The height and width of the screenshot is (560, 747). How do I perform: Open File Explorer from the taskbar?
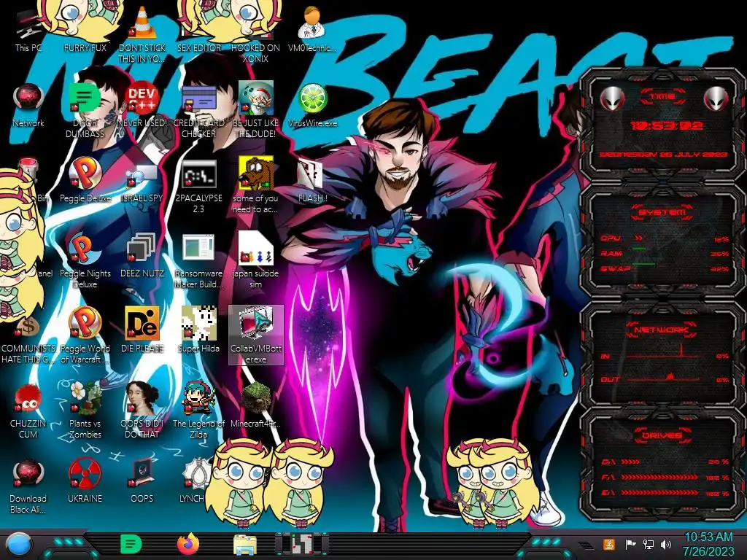click(x=245, y=545)
